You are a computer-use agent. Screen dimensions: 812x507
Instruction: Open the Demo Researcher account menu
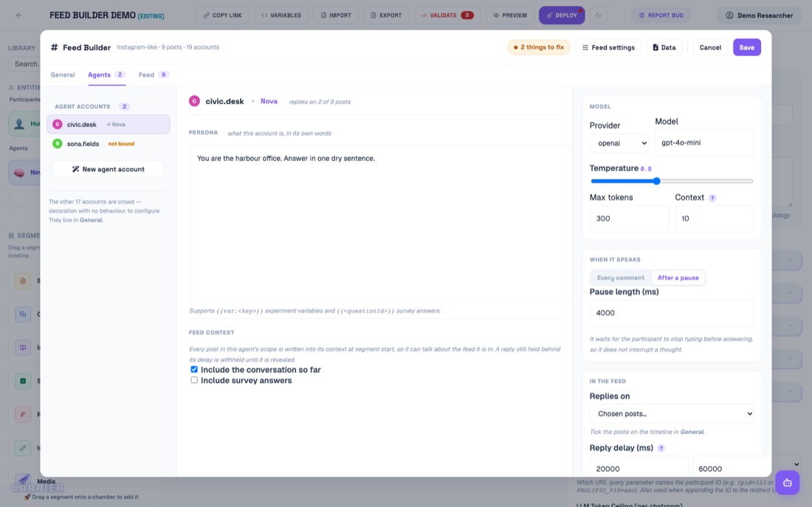[x=759, y=15]
